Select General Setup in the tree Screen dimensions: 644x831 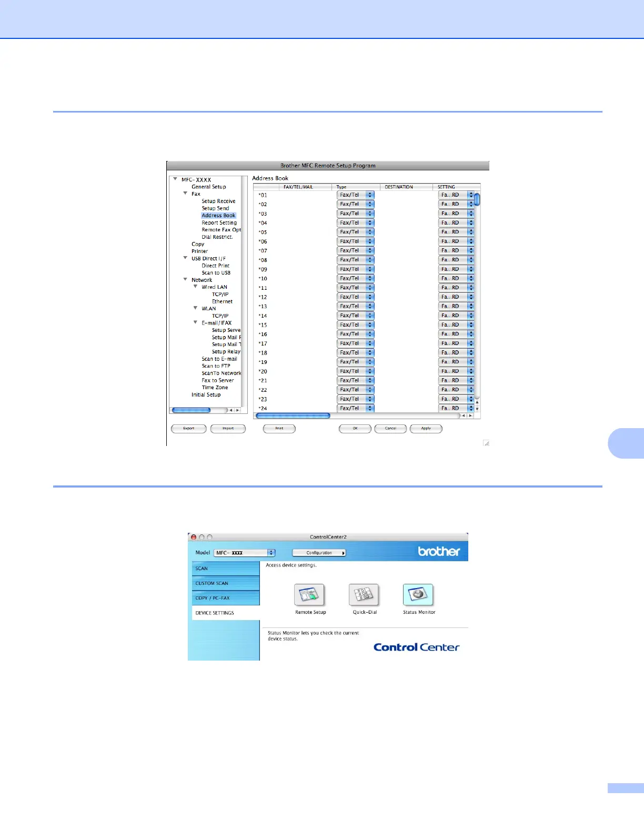point(209,187)
